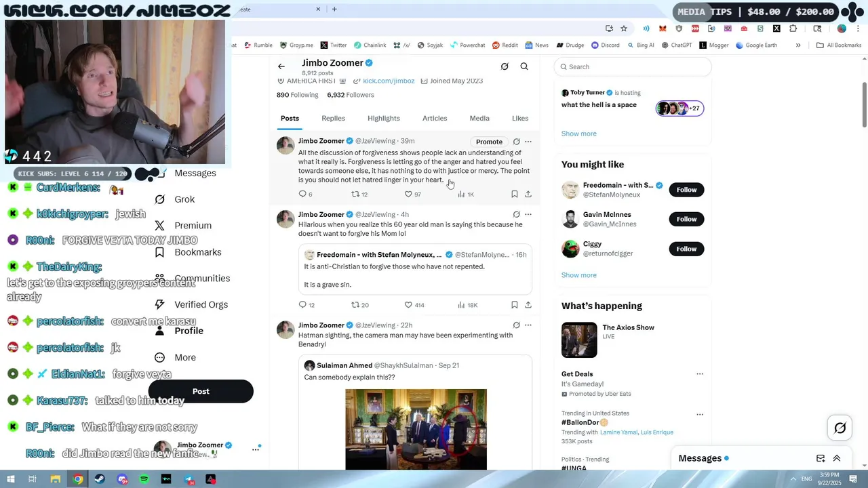The image size is (868, 488).
Task: Click the black Post button
Action: (201, 391)
